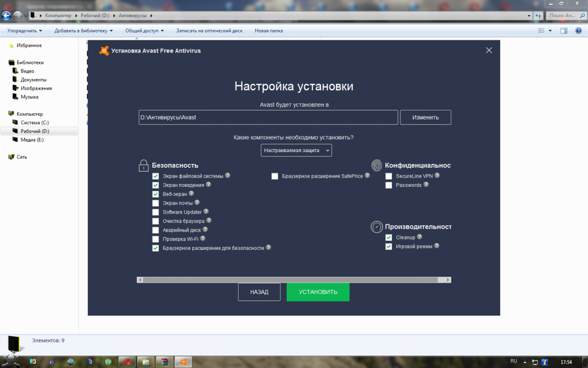Show help for Экран поведения

[x=209, y=184]
